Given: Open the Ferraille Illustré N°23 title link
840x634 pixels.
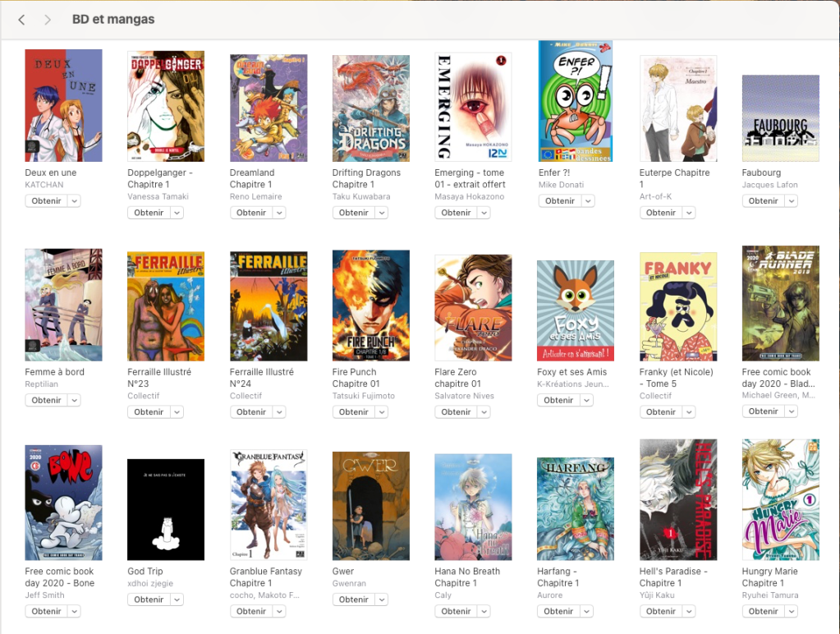Looking at the screenshot, I should point(159,378).
